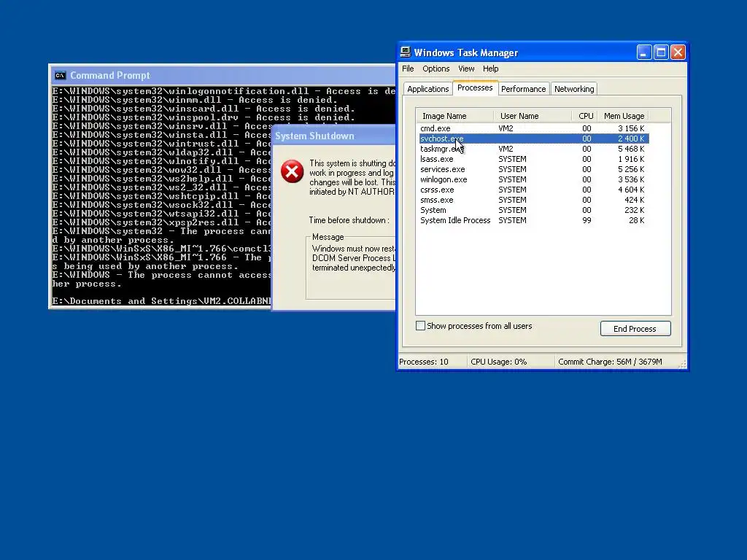Click the resize grip in Task Manager corner
This screenshot has width=747, height=560.
682,365
